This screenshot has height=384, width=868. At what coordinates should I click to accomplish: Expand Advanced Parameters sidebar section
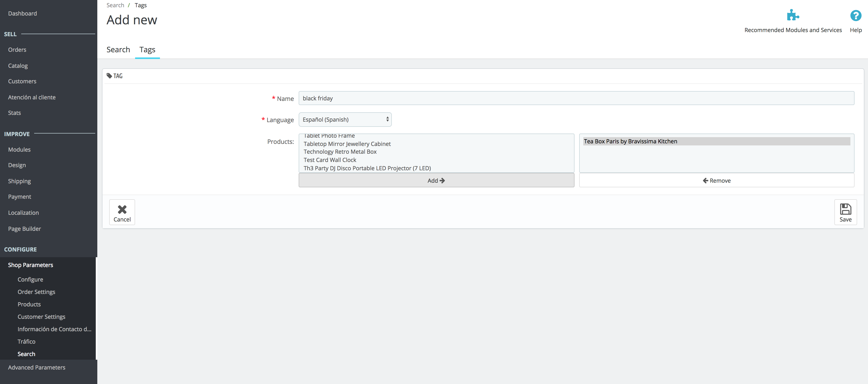tap(36, 367)
